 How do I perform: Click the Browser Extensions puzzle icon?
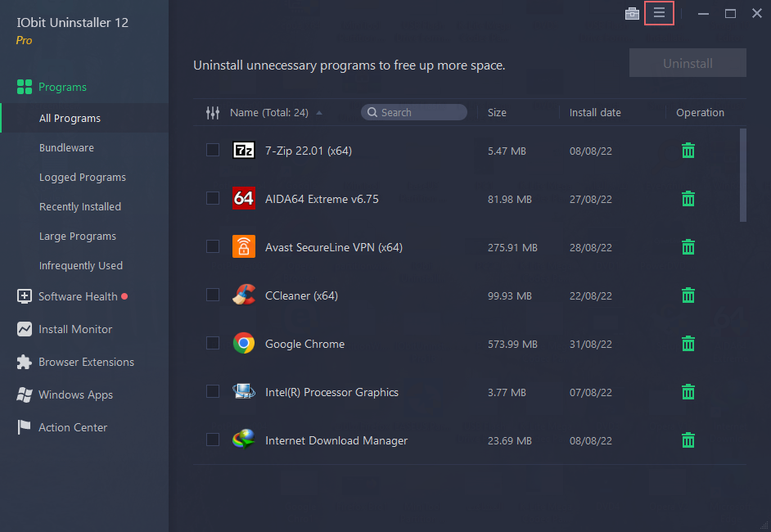[x=24, y=362]
